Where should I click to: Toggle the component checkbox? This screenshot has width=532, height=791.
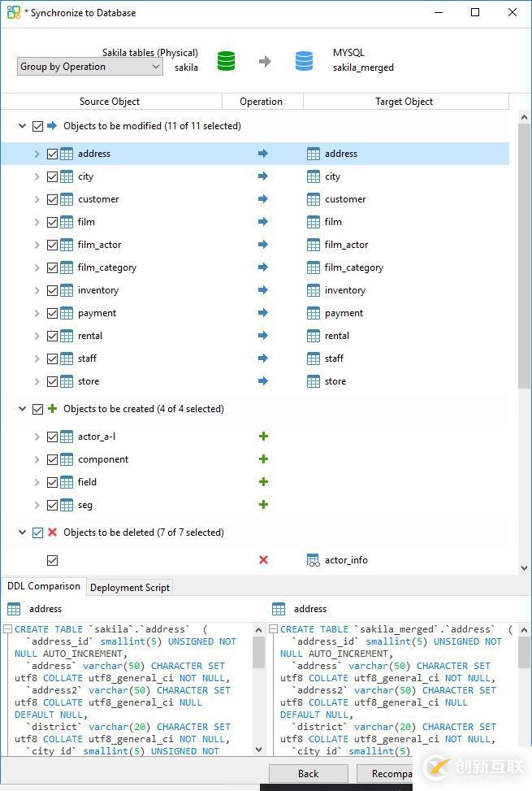pos(53,459)
